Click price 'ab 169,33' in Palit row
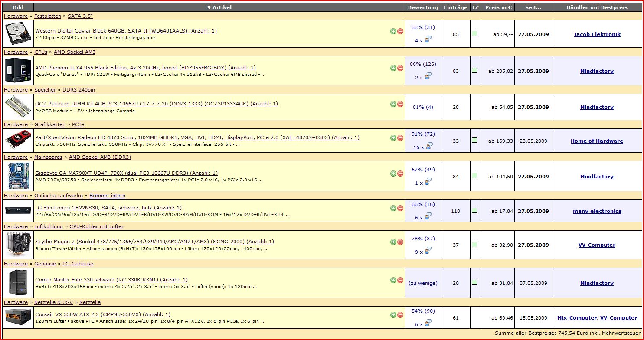This screenshot has height=340, width=644. pos(500,141)
